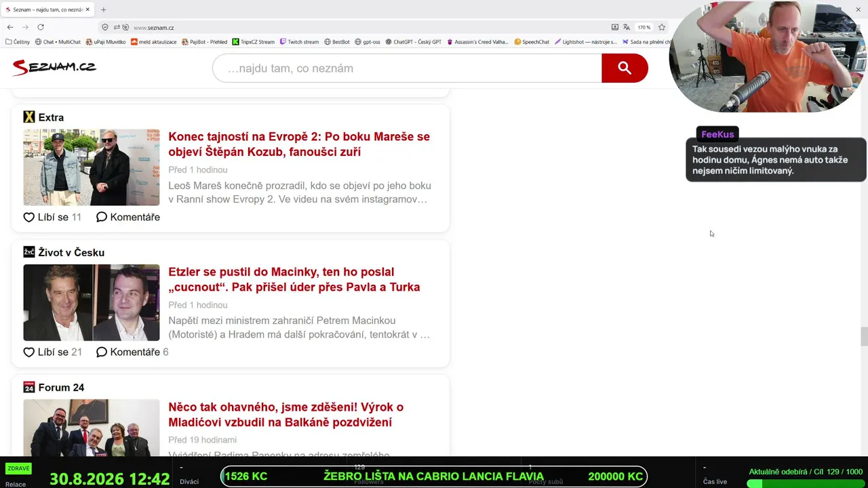The height and width of the screenshot is (488, 868).
Task: Close the Seznam browser tab
Action: pyautogui.click(x=87, y=9)
